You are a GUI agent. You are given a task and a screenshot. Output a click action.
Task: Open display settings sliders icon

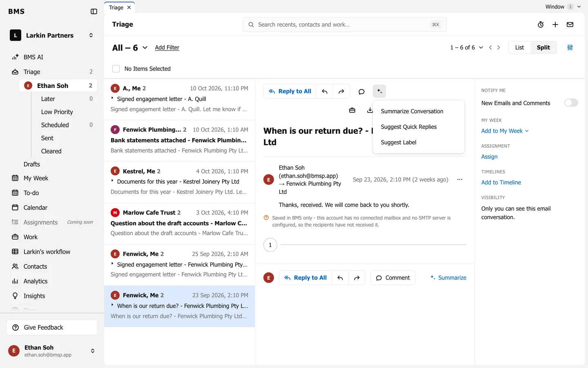click(x=570, y=47)
